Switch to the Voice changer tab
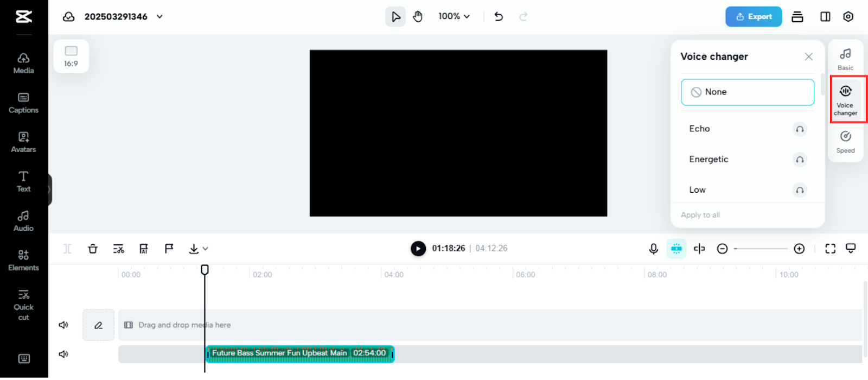This screenshot has width=868, height=380. [845, 100]
